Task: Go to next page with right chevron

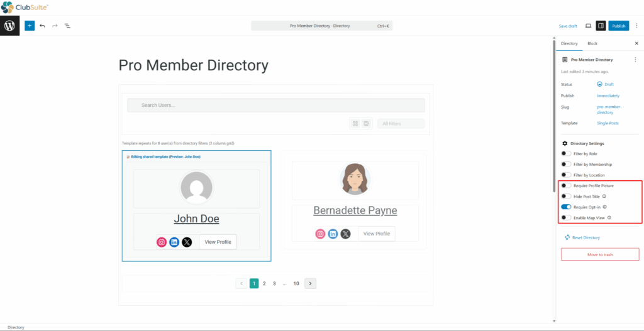Action: pos(310,283)
